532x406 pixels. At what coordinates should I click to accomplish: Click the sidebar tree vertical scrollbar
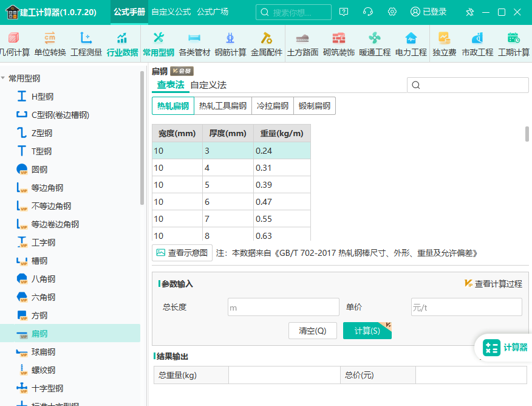pos(142,138)
